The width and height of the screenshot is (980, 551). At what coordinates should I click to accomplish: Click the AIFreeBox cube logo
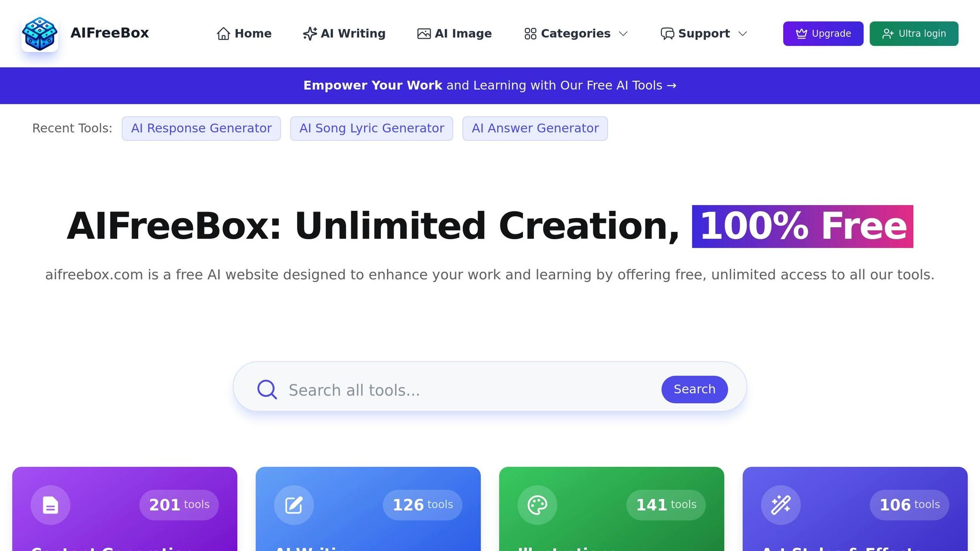[40, 33]
